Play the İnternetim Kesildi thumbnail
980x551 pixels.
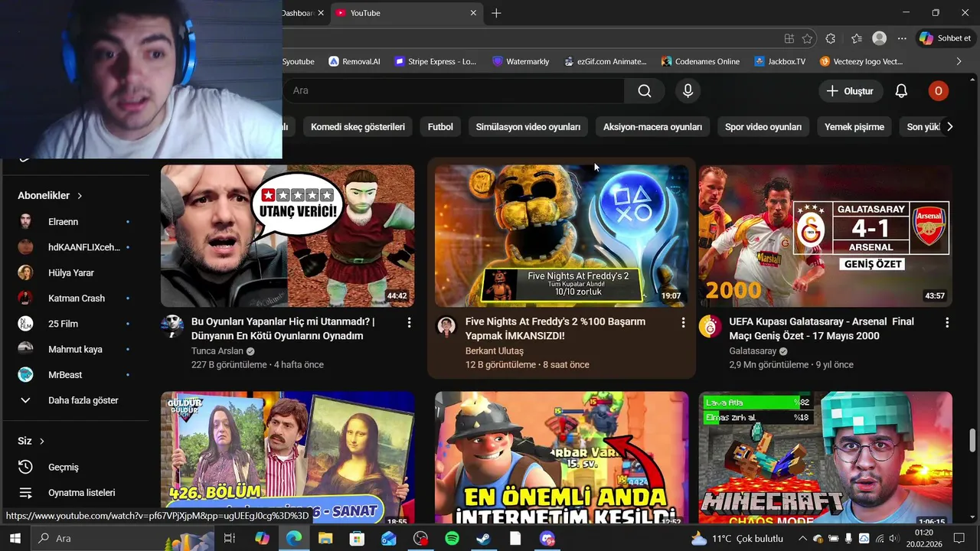(x=562, y=458)
